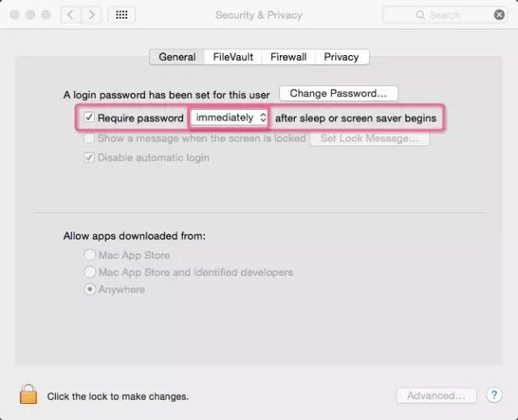Switch to the Firewall tab

[288, 57]
